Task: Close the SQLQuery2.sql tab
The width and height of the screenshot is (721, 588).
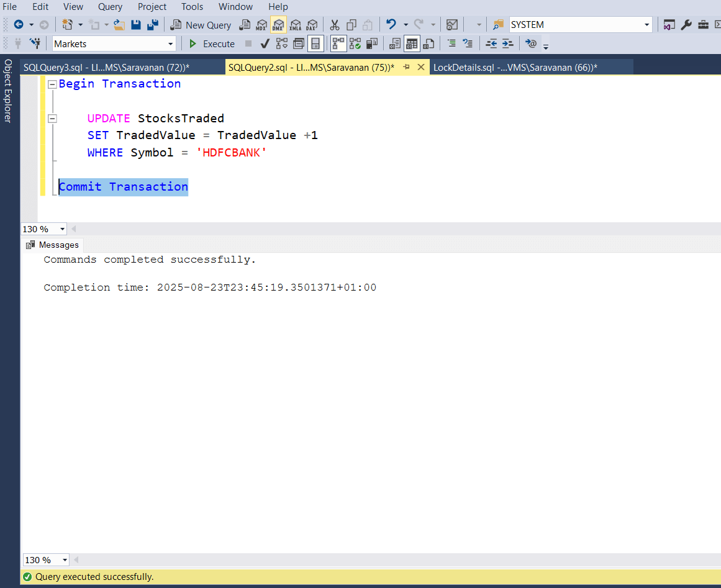Action: click(x=420, y=67)
